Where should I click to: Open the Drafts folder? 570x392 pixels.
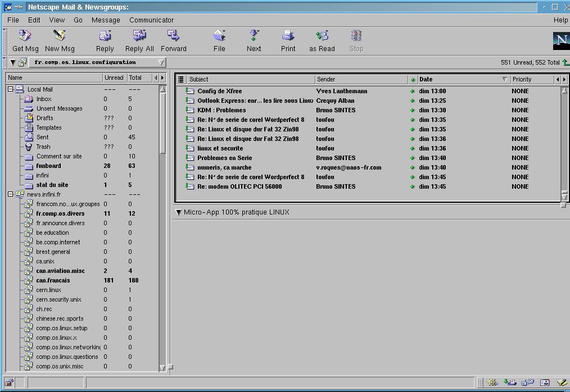(45, 118)
